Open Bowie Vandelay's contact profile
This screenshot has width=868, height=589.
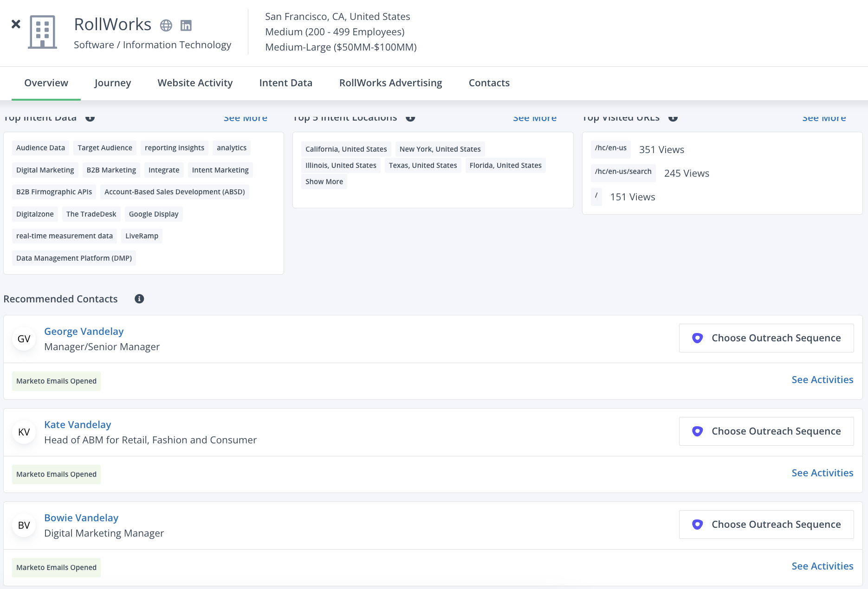click(x=81, y=518)
